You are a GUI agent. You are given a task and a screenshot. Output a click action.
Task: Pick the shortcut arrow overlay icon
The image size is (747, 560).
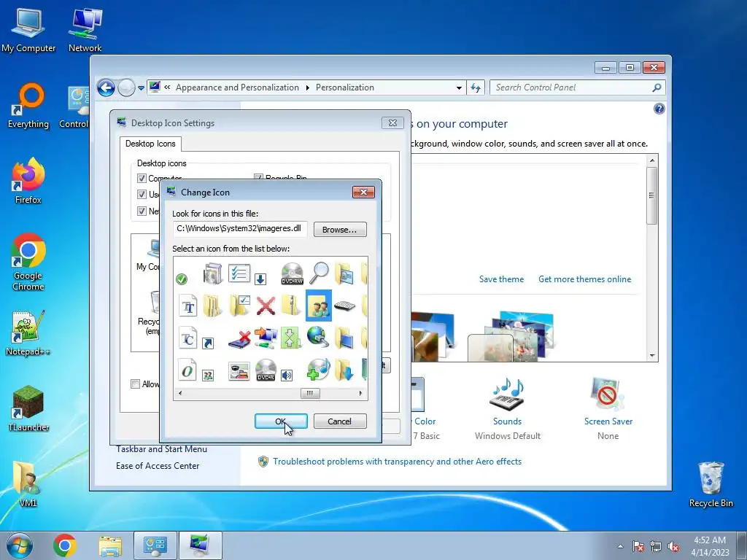pos(208,343)
